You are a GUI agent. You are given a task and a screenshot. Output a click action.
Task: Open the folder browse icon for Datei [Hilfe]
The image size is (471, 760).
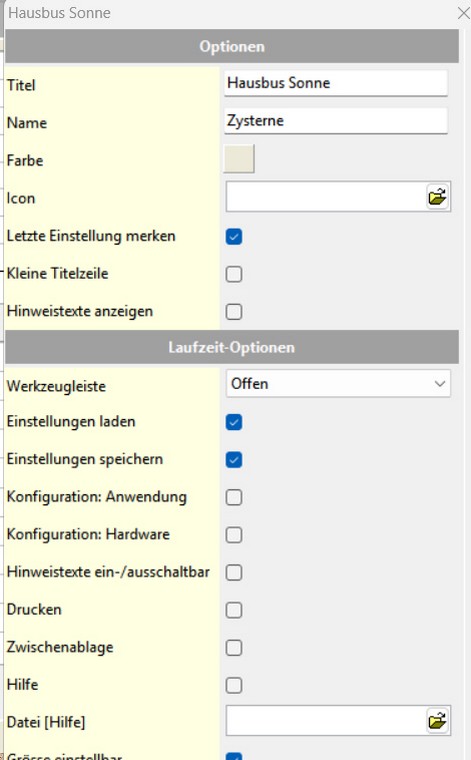(438, 721)
